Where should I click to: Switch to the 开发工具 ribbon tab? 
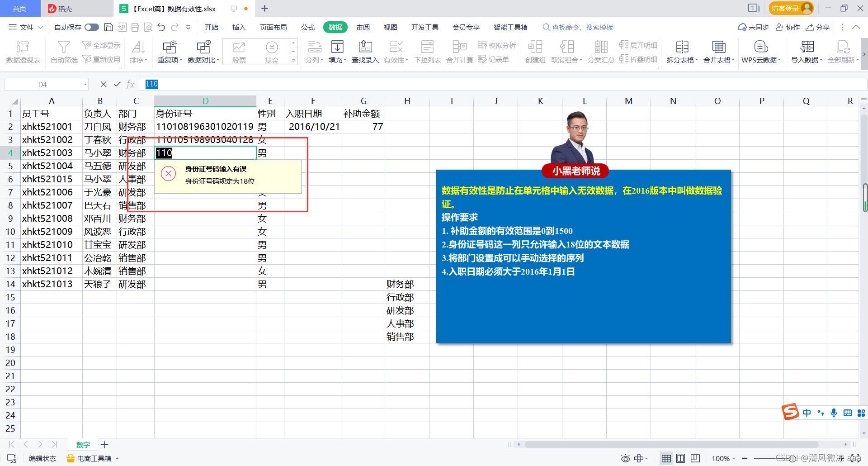coord(425,27)
